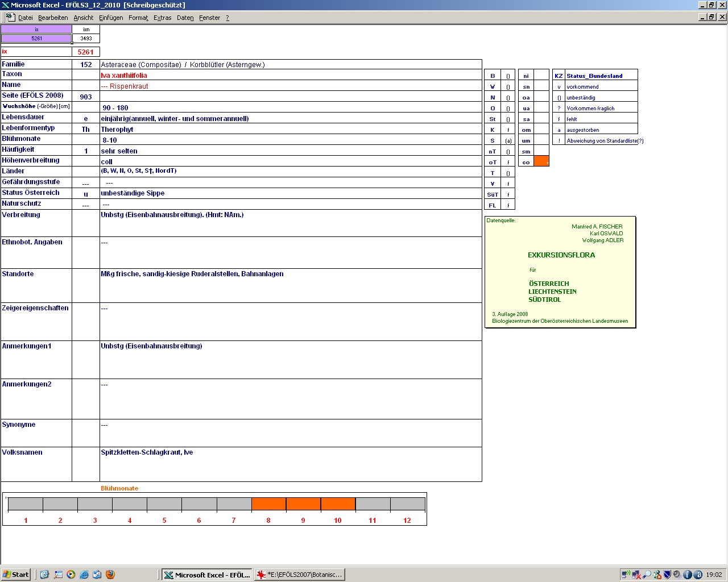The width and height of the screenshot is (728, 582).
Task: Select the Volksnamen cell 'Spitzkletten-Schlagkraut, Ive'
Action: point(291,464)
